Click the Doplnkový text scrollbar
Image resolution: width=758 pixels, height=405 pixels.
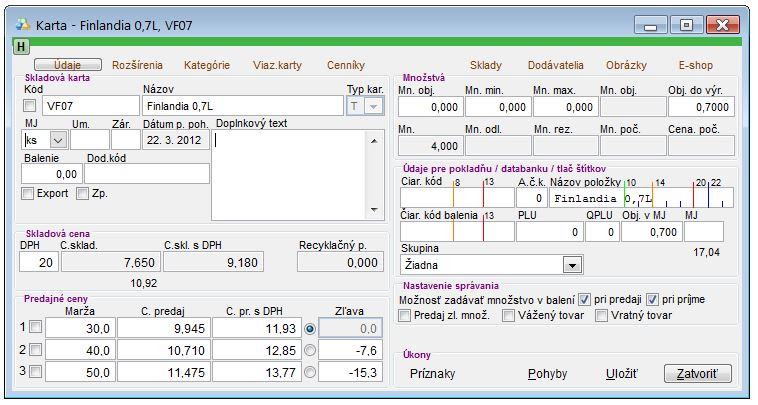tap(376, 175)
